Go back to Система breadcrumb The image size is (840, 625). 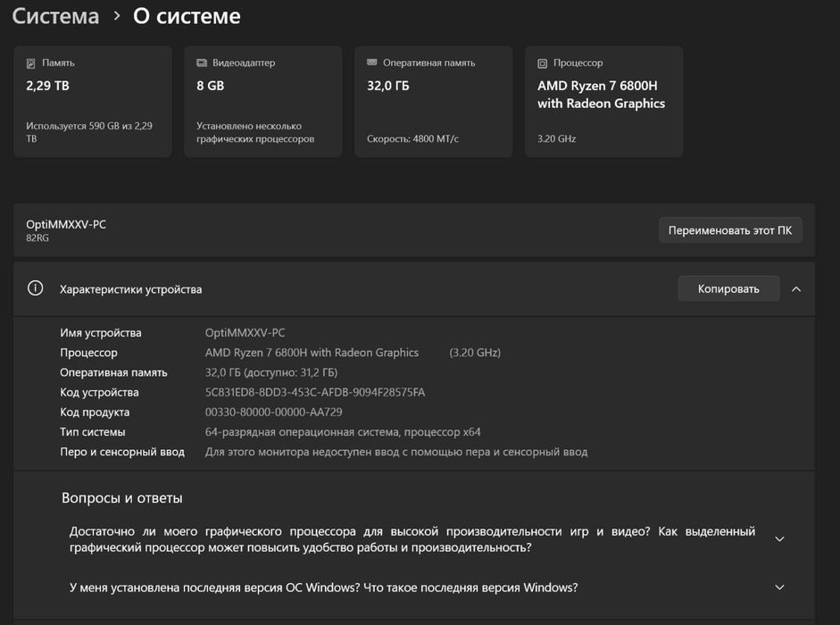click(x=55, y=16)
